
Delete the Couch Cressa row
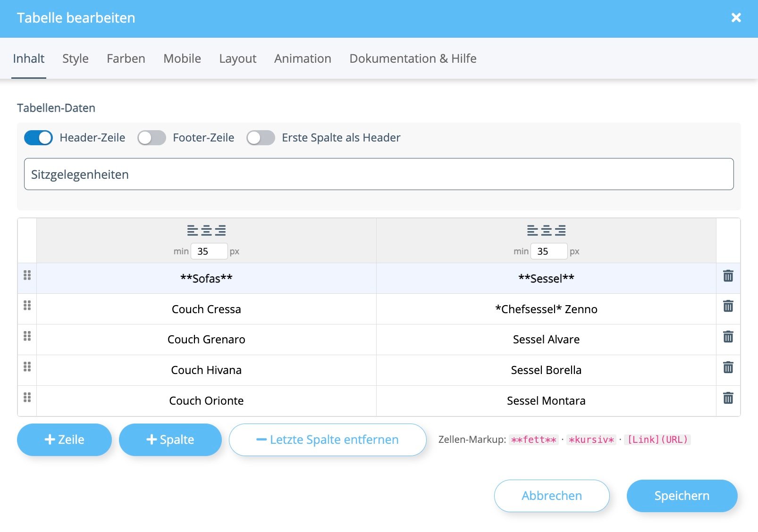pyautogui.click(x=728, y=306)
